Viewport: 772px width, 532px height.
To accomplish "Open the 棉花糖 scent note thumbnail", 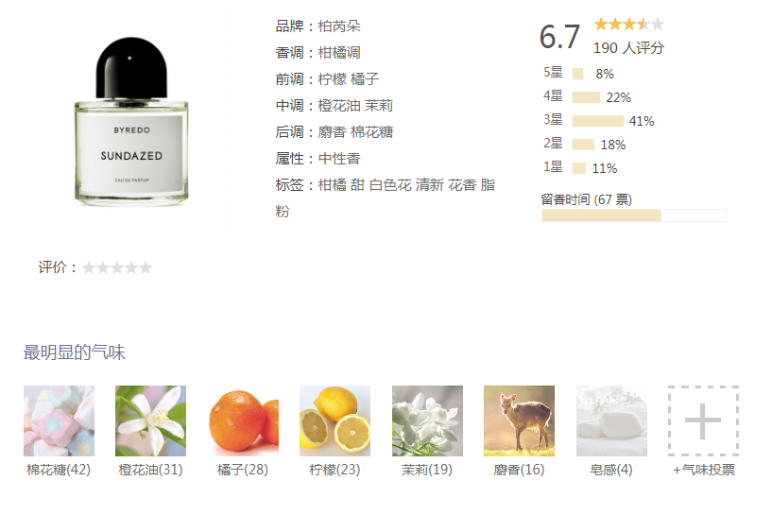I will [x=60, y=420].
